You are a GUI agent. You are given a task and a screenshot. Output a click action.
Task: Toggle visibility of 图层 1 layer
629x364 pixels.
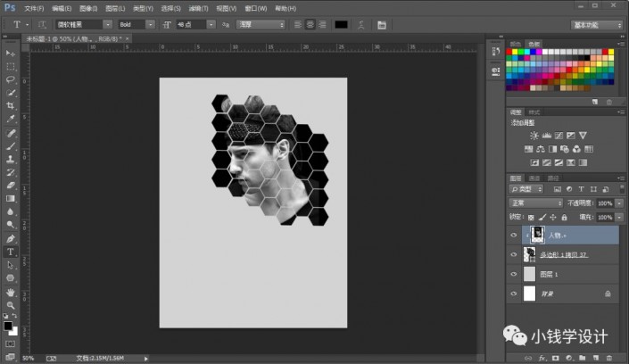coord(514,274)
